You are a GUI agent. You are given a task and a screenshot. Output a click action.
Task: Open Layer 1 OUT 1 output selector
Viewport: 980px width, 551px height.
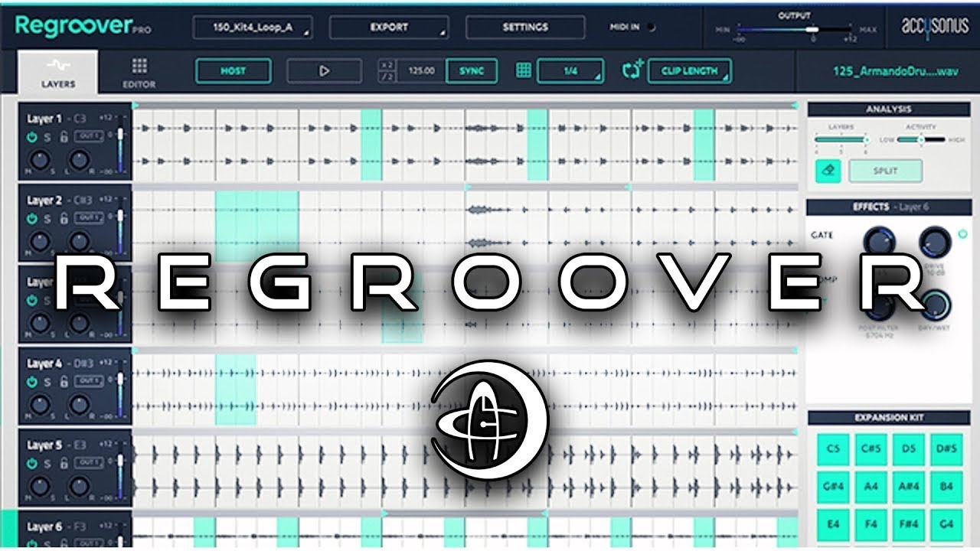(x=90, y=136)
